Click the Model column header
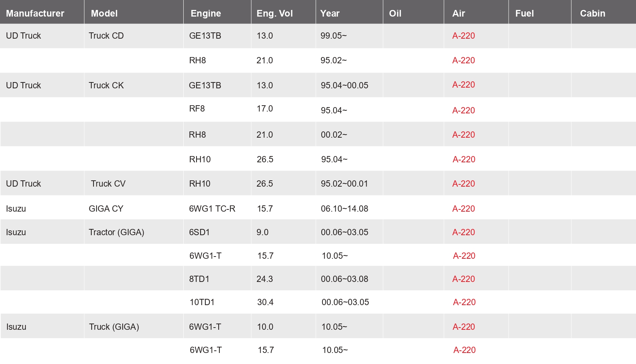This screenshot has width=636, height=364. click(x=104, y=13)
